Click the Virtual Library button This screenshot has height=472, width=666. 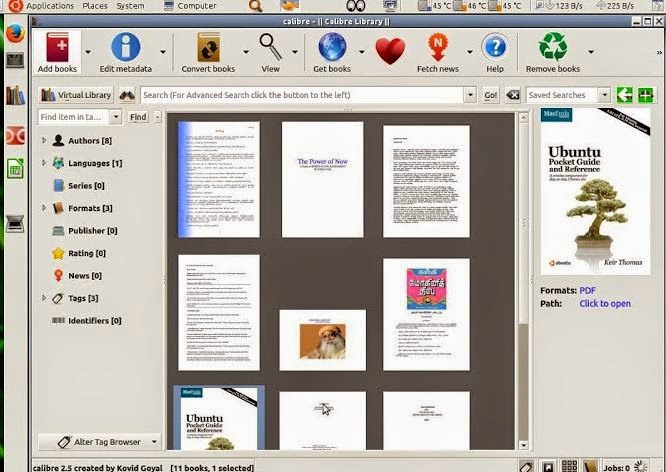76,95
